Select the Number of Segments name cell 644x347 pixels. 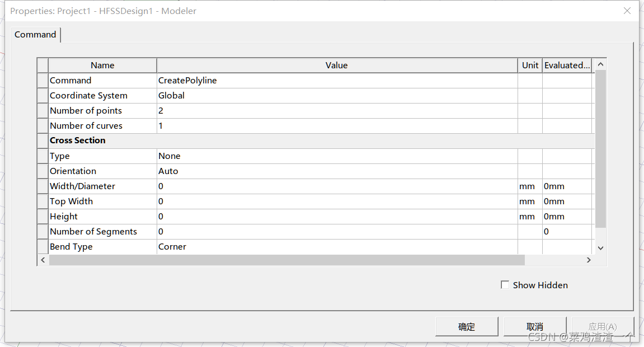[102, 232]
